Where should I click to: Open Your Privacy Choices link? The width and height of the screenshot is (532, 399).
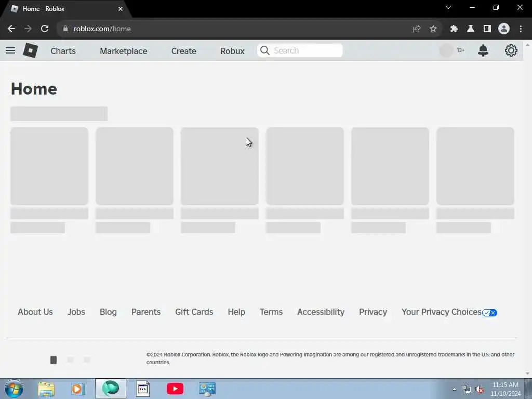pos(442,312)
